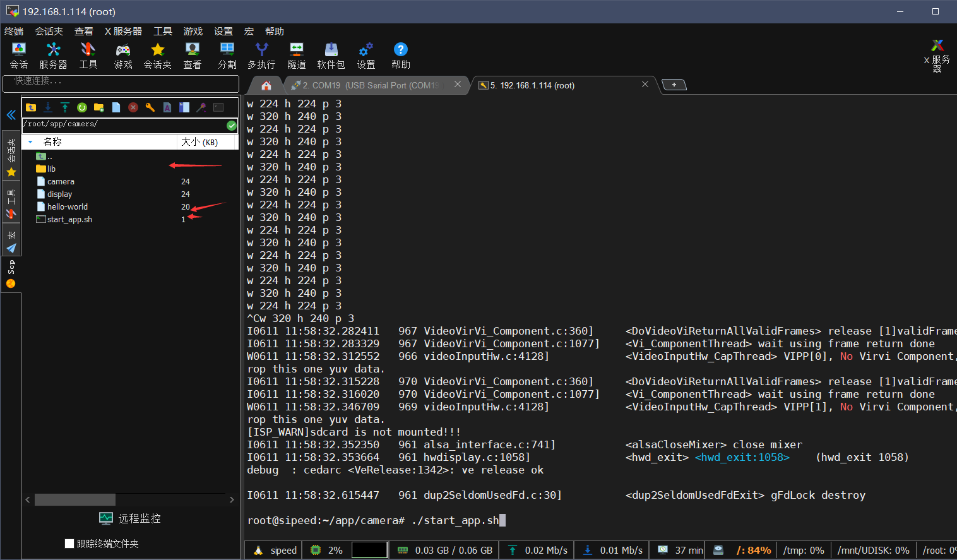The image size is (957, 560).
Task: Click the download arrow icon in SFTP panel
Action: [48, 107]
